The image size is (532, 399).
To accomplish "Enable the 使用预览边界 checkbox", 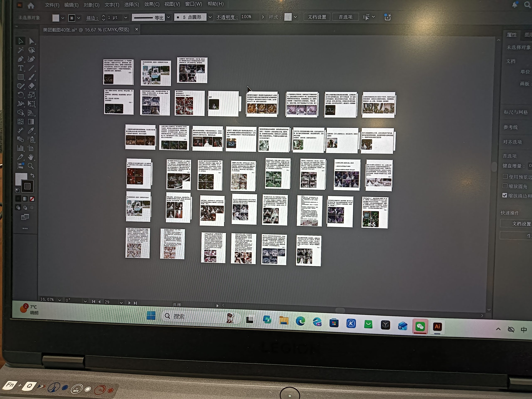I will 505,176.
